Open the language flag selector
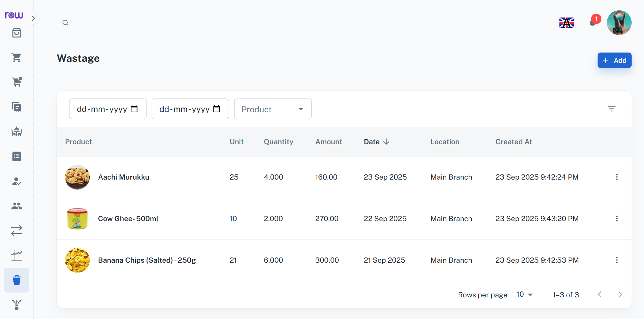644x319 pixels. coord(566,23)
